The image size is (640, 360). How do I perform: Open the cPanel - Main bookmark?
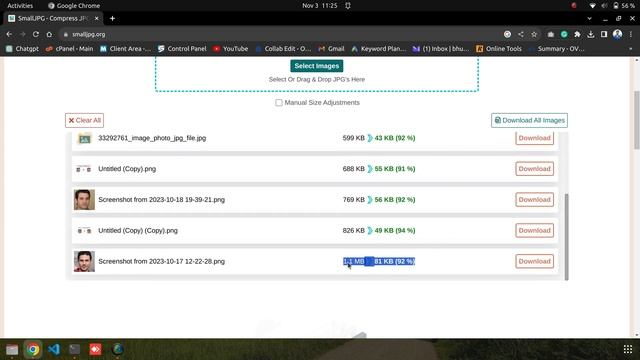(x=69, y=49)
